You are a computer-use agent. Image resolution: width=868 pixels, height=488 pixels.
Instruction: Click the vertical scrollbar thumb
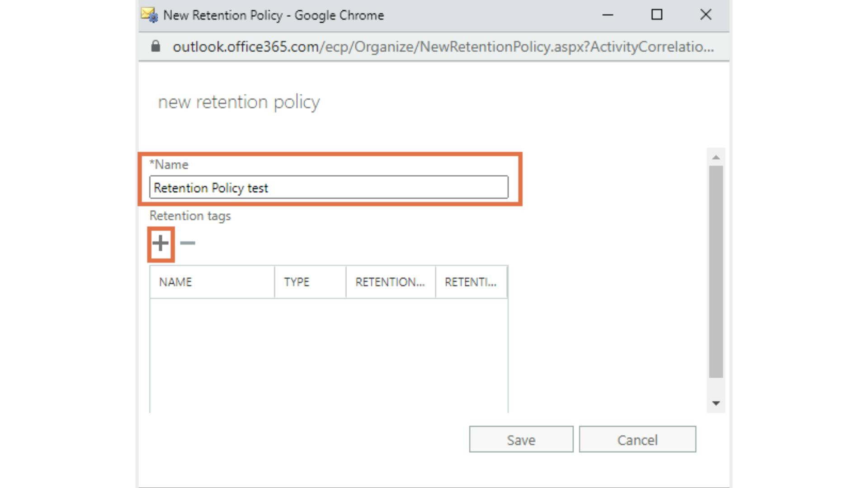pyautogui.click(x=716, y=271)
